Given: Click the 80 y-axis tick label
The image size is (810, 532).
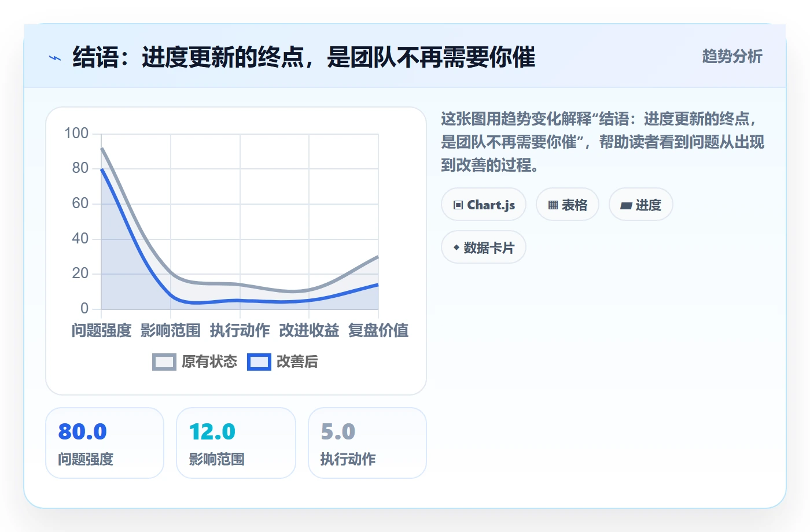Looking at the screenshot, I should pyautogui.click(x=80, y=168).
